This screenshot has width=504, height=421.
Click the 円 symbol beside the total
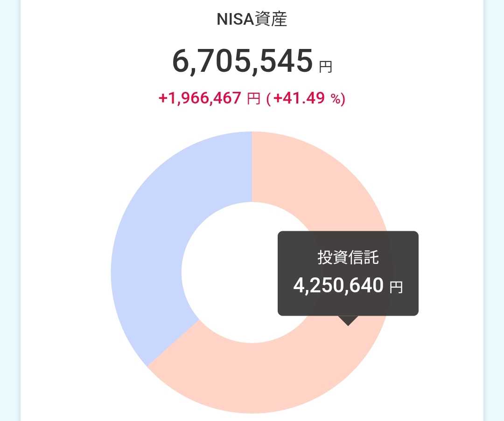[326, 67]
